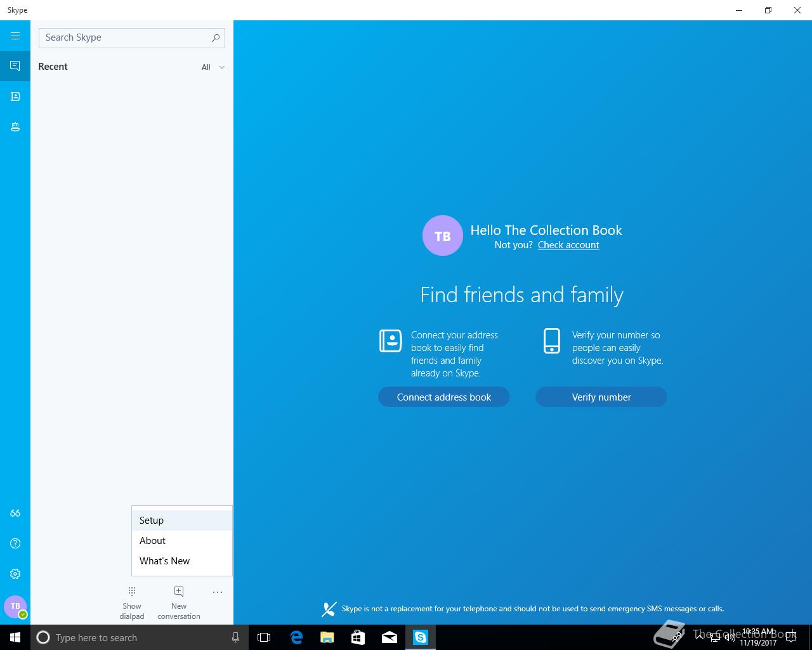Open Task View in taskbar
The width and height of the screenshot is (812, 650).
point(264,637)
